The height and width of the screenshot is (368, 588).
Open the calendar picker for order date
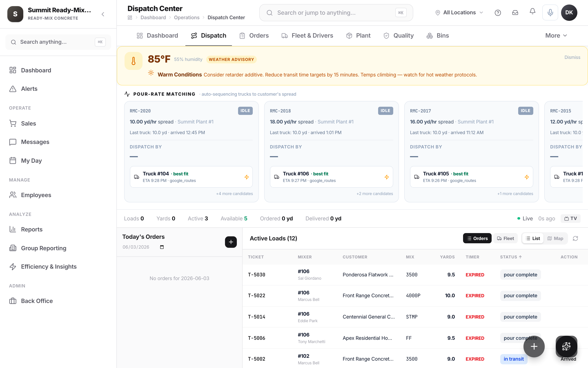pos(162,247)
